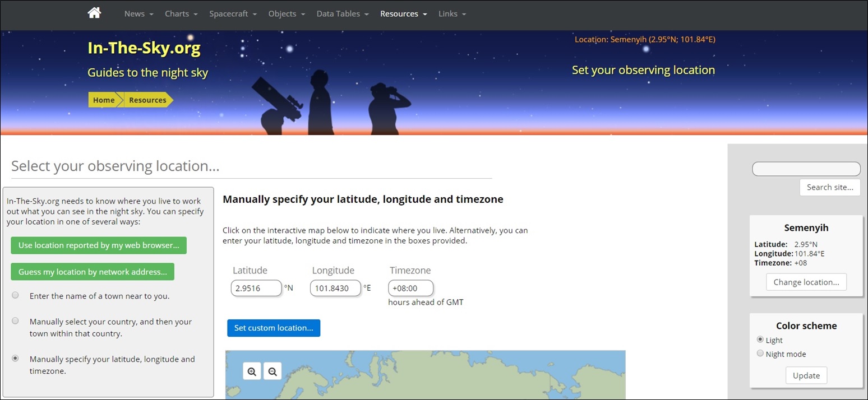Zoom out on the interactive map
Image resolution: width=868 pixels, height=400 pixels.
pos(273,371)
